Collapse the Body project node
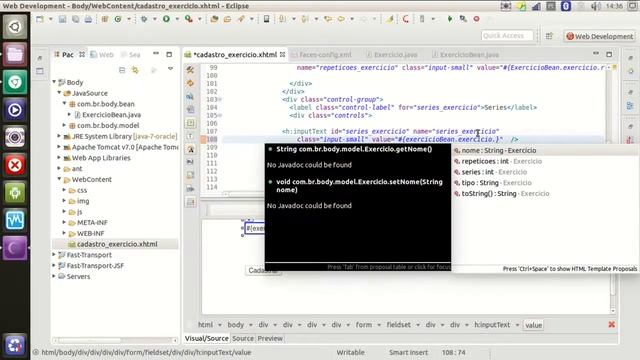The height and width of the screenshot is (360, 640). point(54,82)
